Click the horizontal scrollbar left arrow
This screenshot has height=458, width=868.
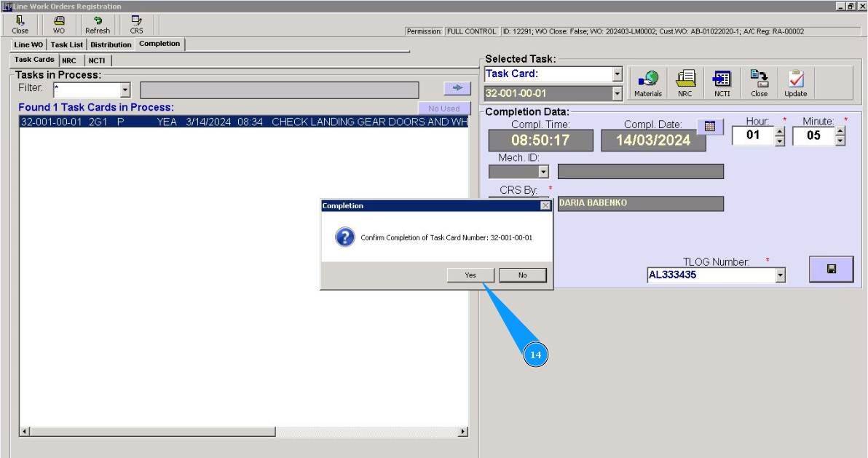pos(24,431)
